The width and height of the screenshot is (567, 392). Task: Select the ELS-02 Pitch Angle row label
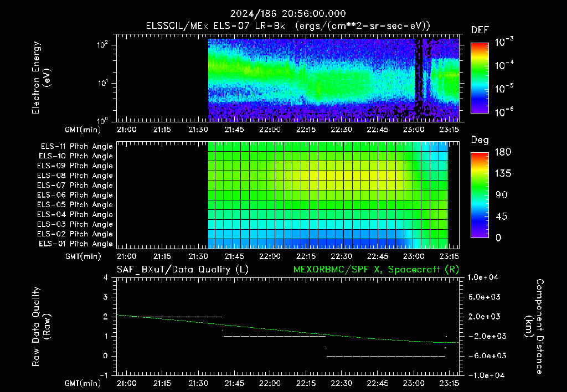(75, 234)
